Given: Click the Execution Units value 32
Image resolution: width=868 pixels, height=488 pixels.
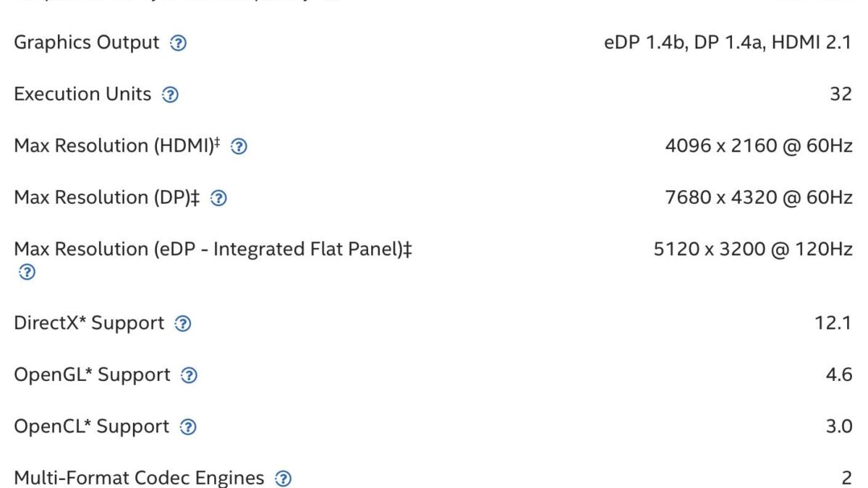Looking at the screenshot, I should pos(841,95).
